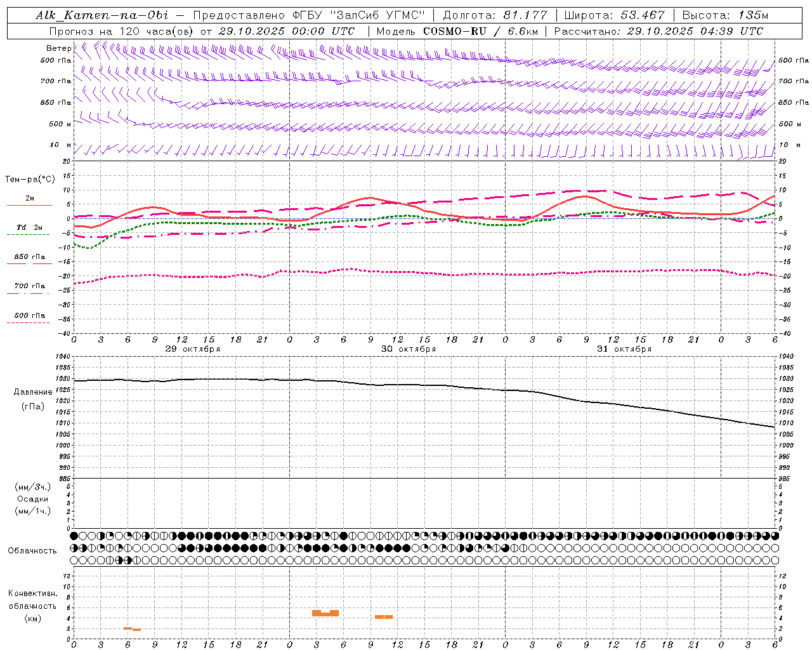
Task: Click the '(км)' unit under convective cloudiness
Action: [x=33, y=618]
